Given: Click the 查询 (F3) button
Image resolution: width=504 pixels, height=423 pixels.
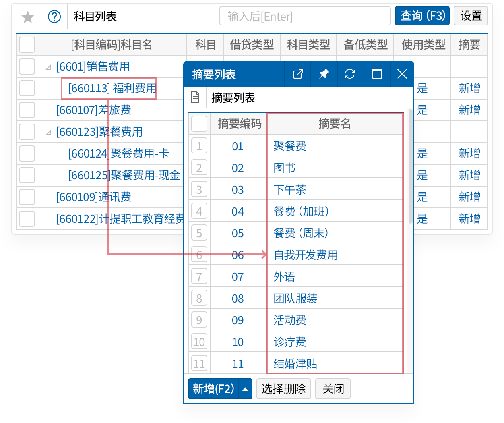Looking at the screenshot, I should [422, 16].
